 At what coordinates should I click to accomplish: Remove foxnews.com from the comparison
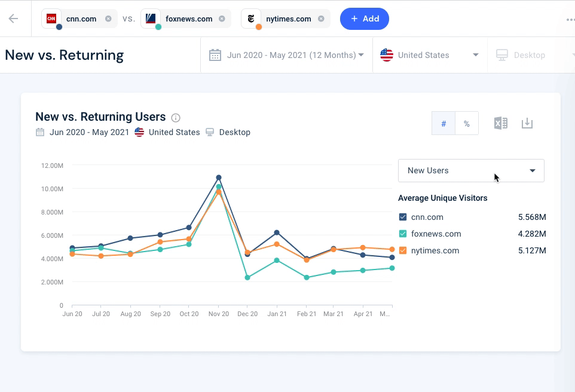[222, 19]
